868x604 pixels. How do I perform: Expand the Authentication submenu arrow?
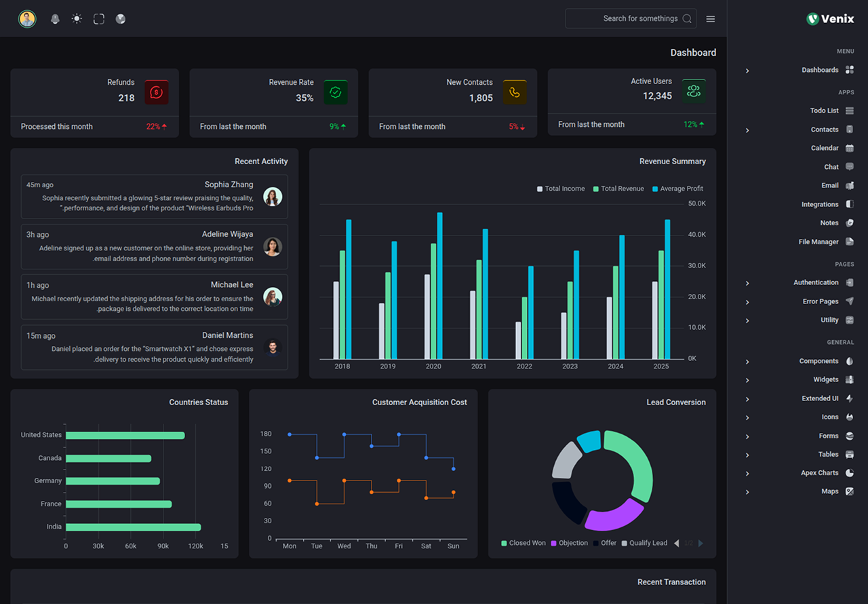(x=747, y=283)
